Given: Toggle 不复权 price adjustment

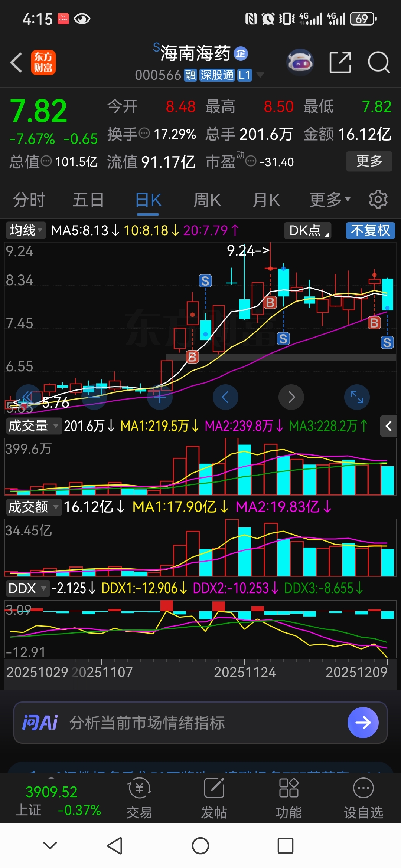Looking at the screenshot, I should (x=370, y=230).
